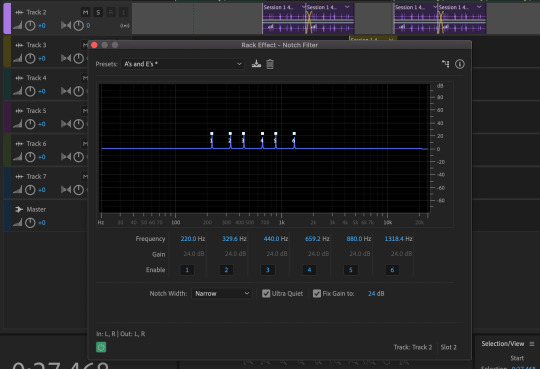
Task: Select notch point 2 on the graph
Action: (230, 134)
